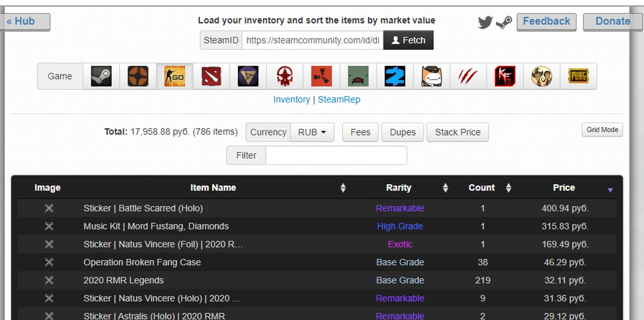The height and width of the screenshot is (320, 644).
Task: Click the price 46.29 руб.
Action: (x=565, y=262)
